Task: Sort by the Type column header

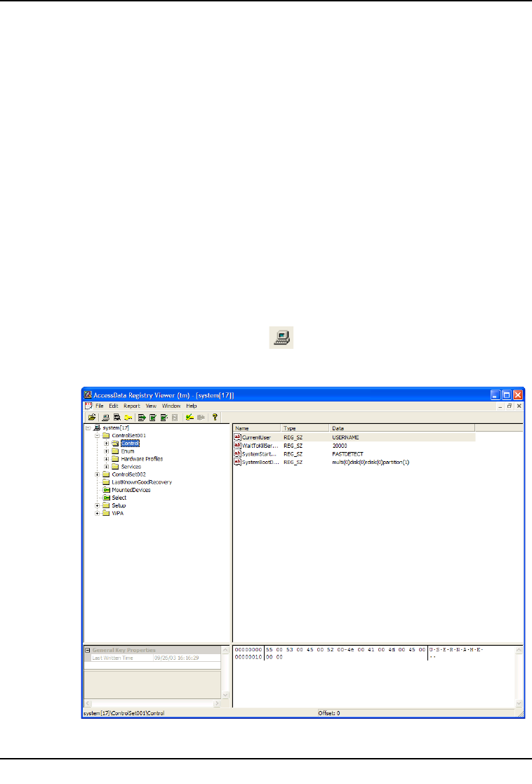Action: 305,429
